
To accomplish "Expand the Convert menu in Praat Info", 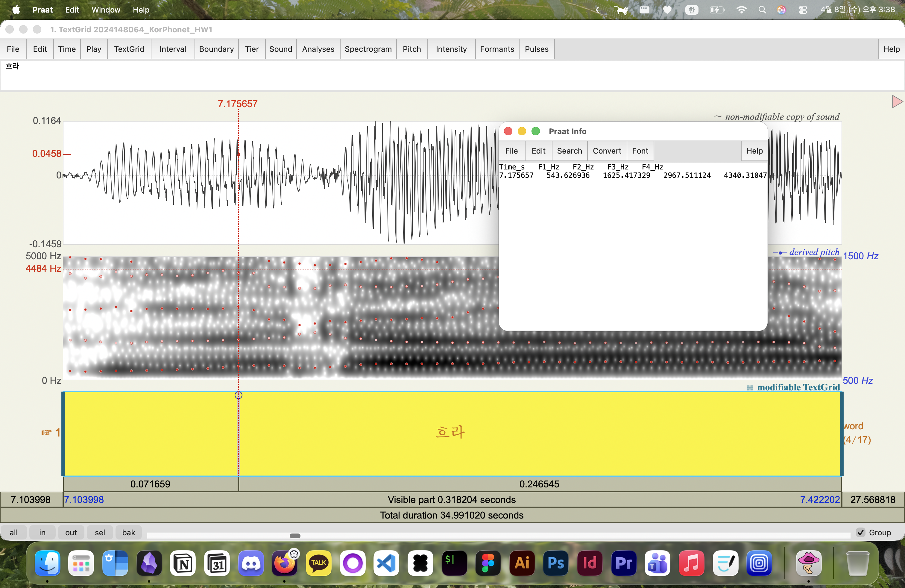I will point(607,151).
